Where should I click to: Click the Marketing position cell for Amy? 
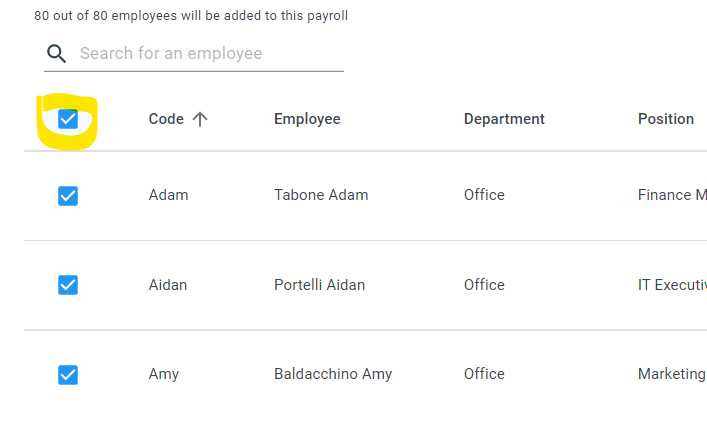pos(672,374)
